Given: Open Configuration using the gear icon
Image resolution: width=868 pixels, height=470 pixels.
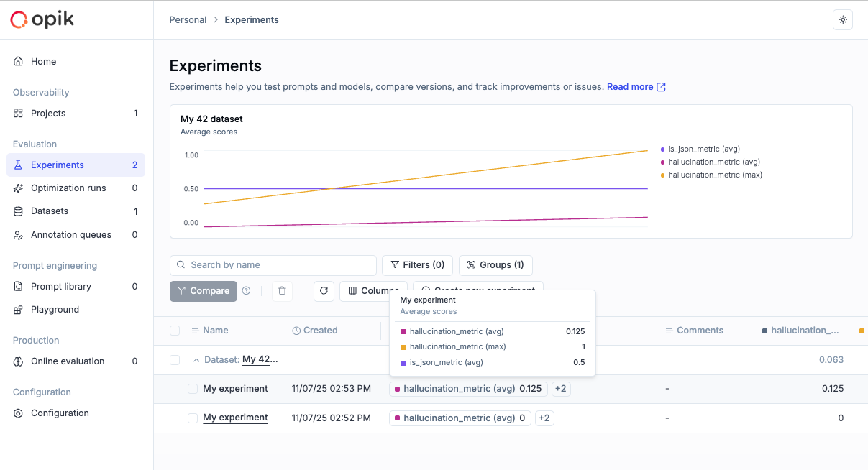Looking at the screenshot, I should coord(18,413).
